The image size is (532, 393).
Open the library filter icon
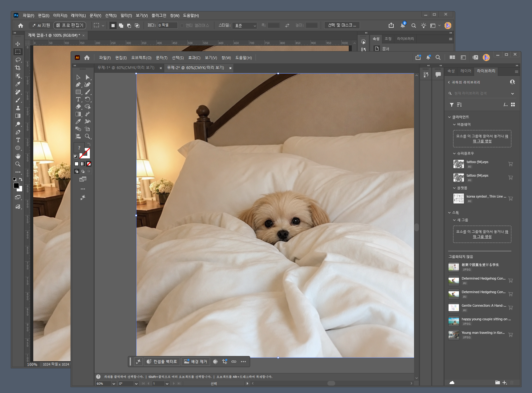[452, 105]
